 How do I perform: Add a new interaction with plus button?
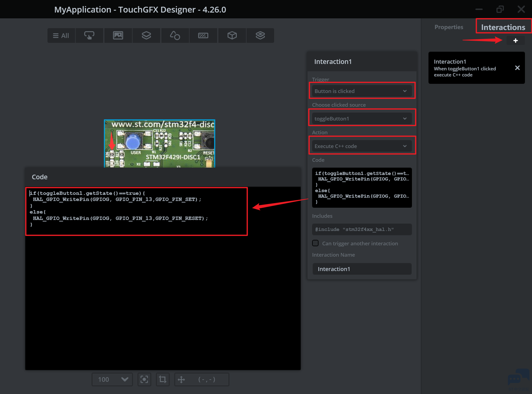pyautogui.click(x=515, y=40)
